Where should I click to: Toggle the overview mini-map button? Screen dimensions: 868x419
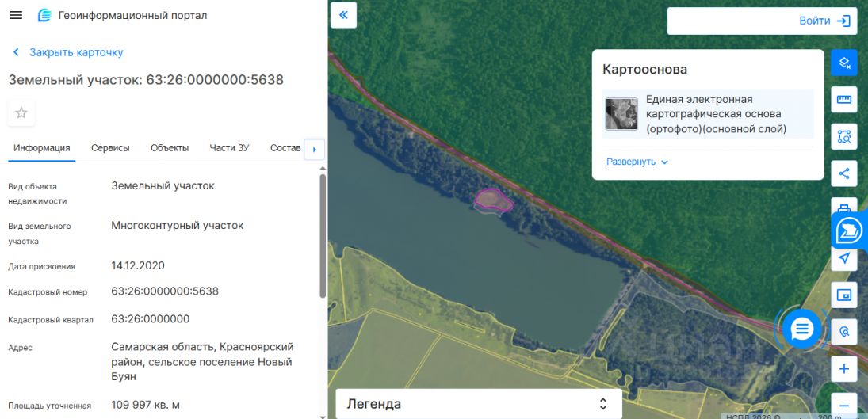pyautogui.click(x=844, y=295)
